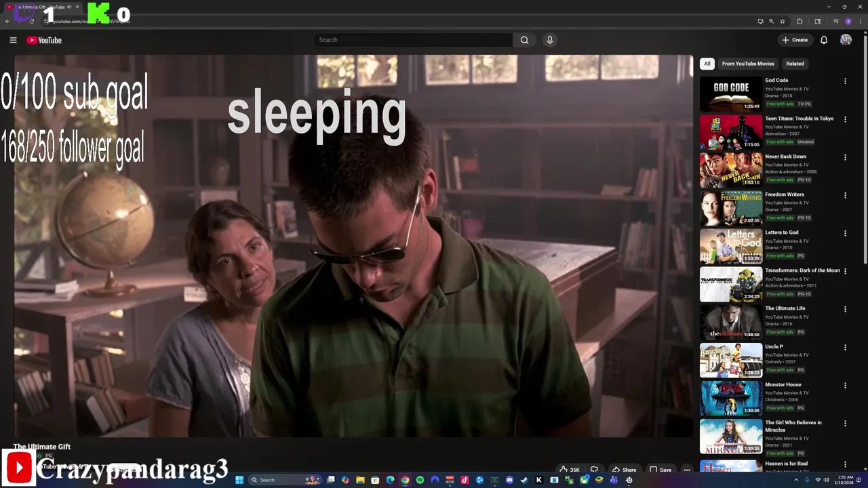868x488 pixels.
Task: Reload the page in Chrome
Action: [x=31, y=21]
